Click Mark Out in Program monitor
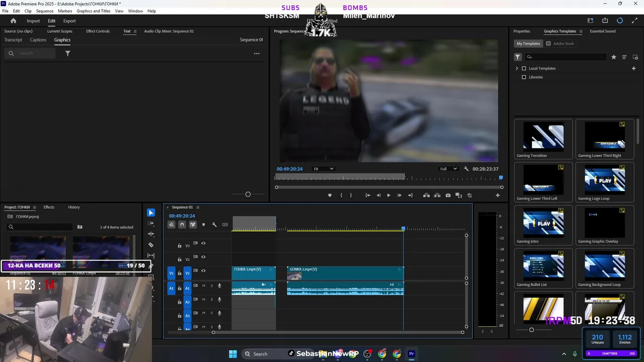This screenshot has width=644, height=362. point(351,195)
